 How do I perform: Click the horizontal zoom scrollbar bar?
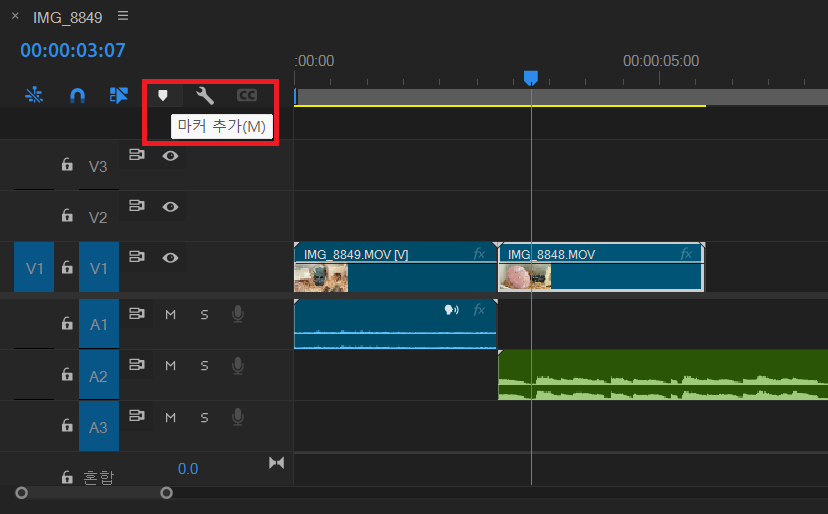(x=94, y=493)
